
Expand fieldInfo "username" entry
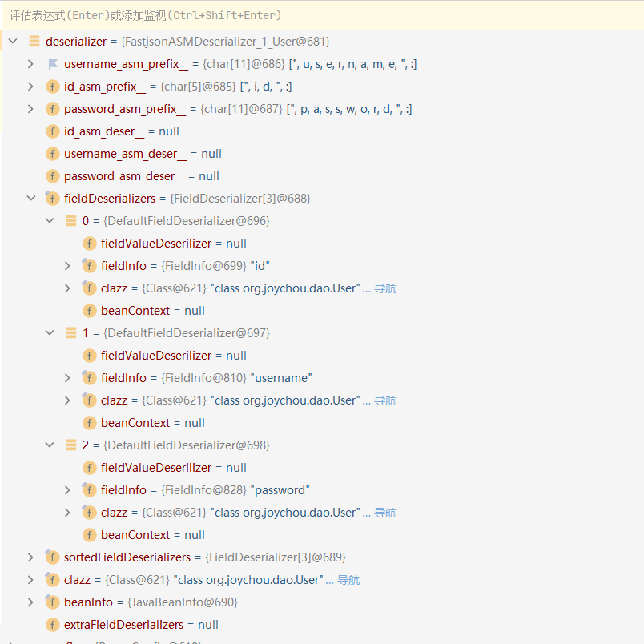click(67, 378)
